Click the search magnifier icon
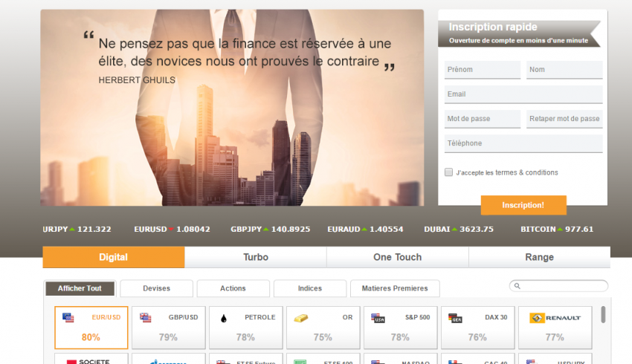Screen dimensions: 632x364 (517, 286)
